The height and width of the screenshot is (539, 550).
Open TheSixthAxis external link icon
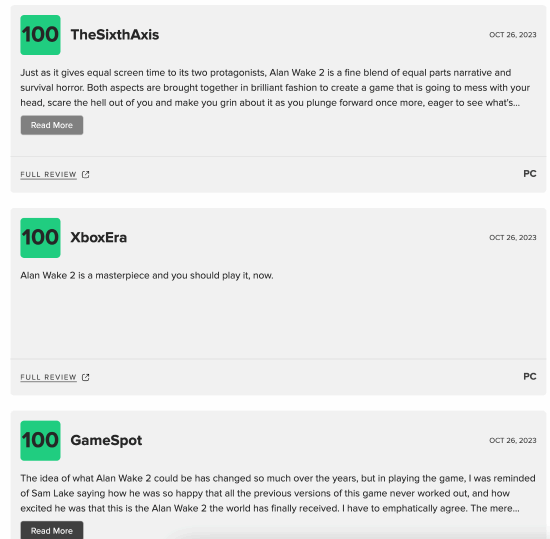pyautogui.click(x=86, y=174)
